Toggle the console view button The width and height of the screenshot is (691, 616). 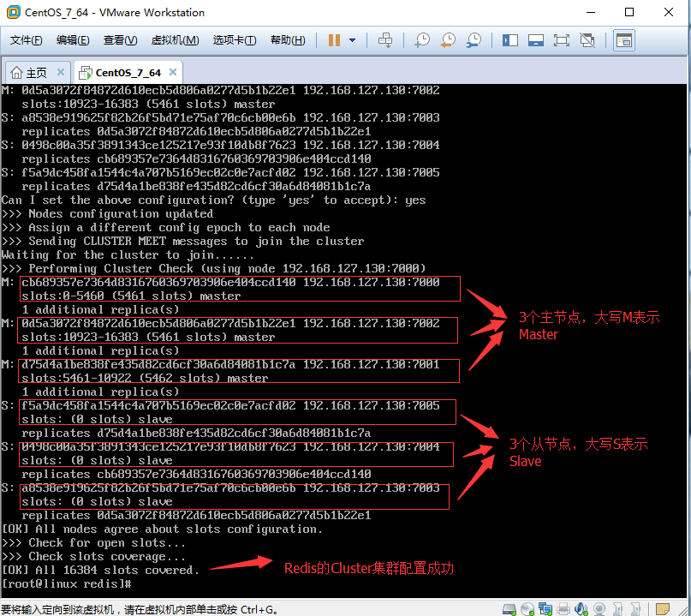pyautogui.click(x=624, y=40)
